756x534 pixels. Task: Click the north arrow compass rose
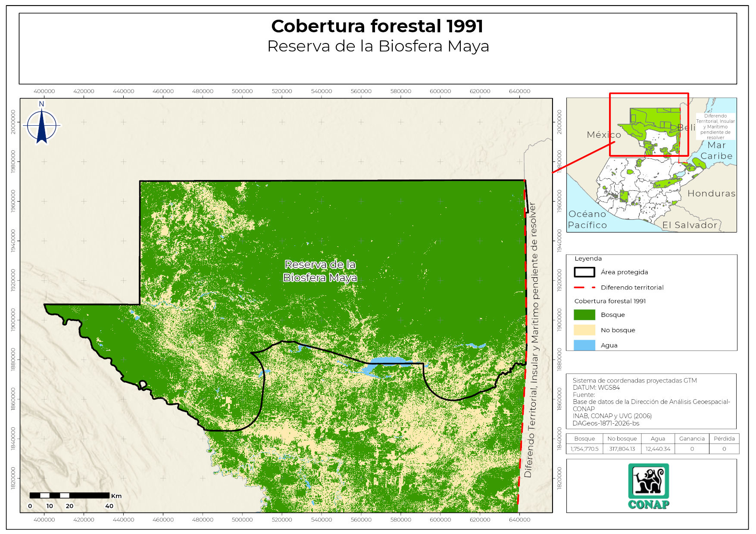(x=41, y=123)
